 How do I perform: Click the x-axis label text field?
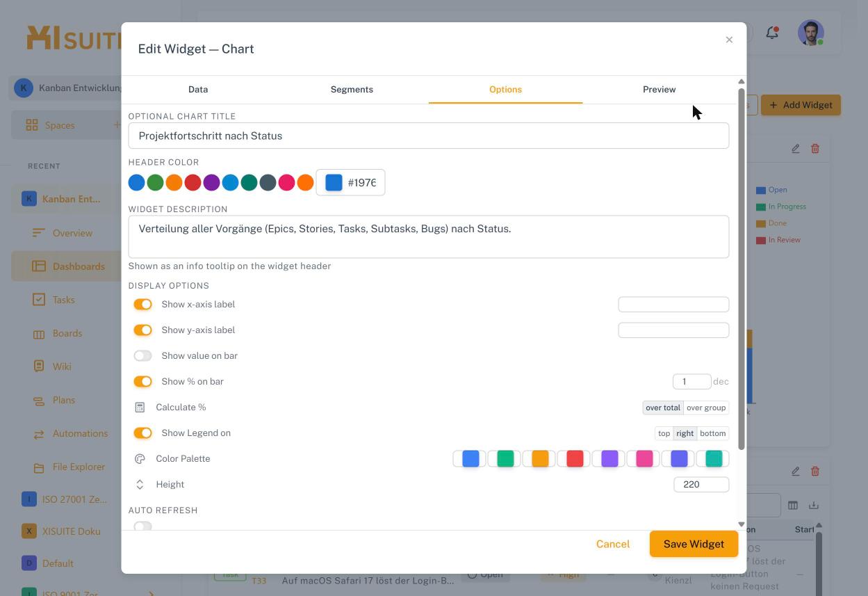(673, 304)
